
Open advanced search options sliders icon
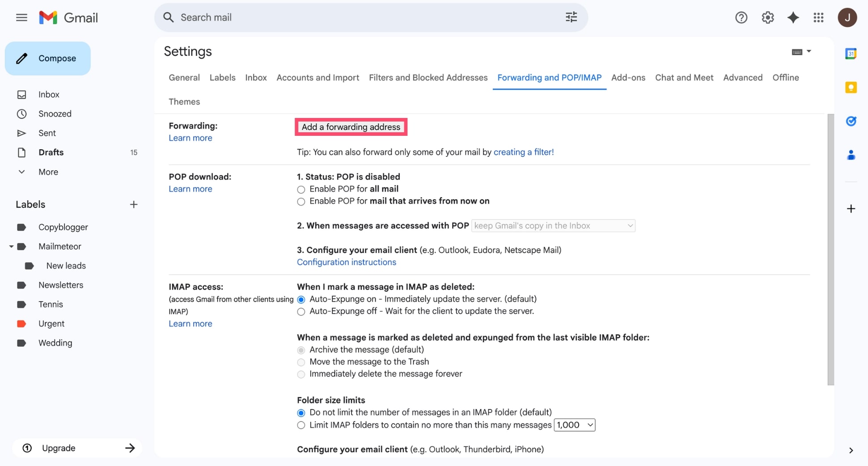click(x=571, y=17)
